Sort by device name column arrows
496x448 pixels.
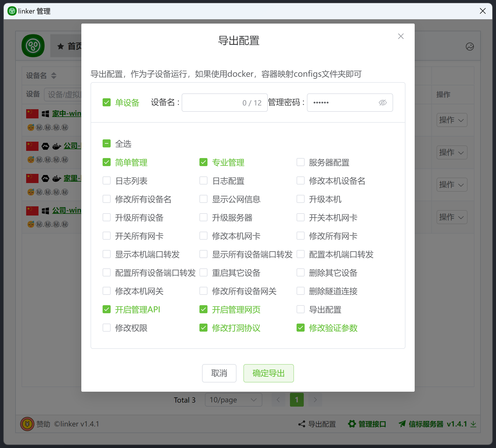point(54,76)
